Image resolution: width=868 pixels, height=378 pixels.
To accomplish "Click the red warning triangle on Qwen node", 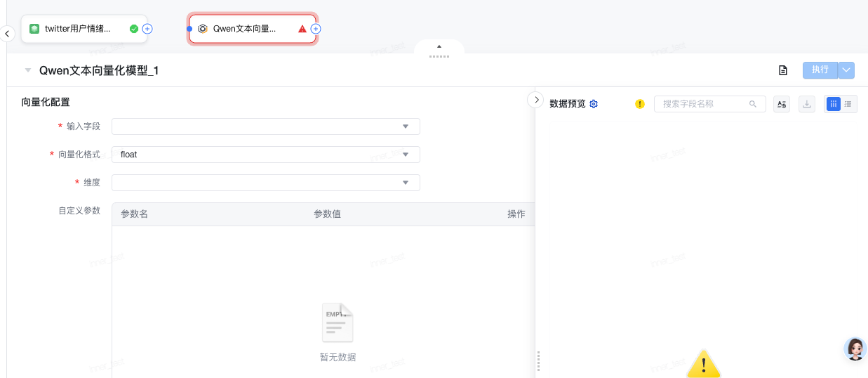I will click(x=302, y=29).
